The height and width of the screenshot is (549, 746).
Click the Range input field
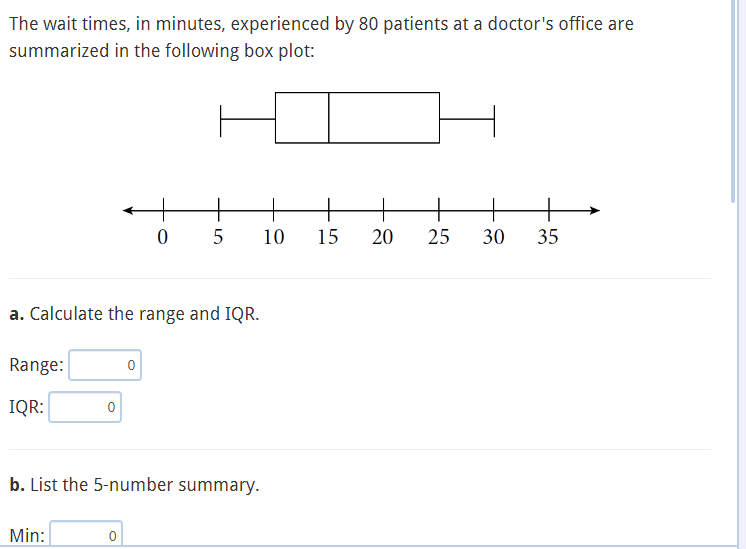105,365
